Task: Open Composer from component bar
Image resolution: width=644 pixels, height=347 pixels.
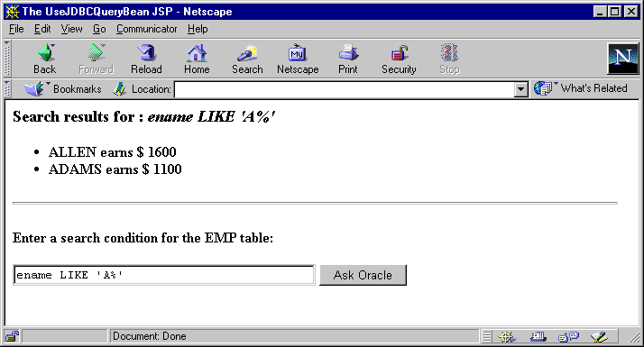Action: [599, 337]
